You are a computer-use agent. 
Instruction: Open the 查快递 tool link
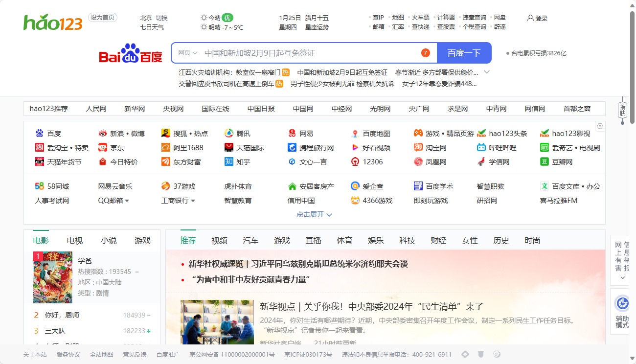(421, 27)
